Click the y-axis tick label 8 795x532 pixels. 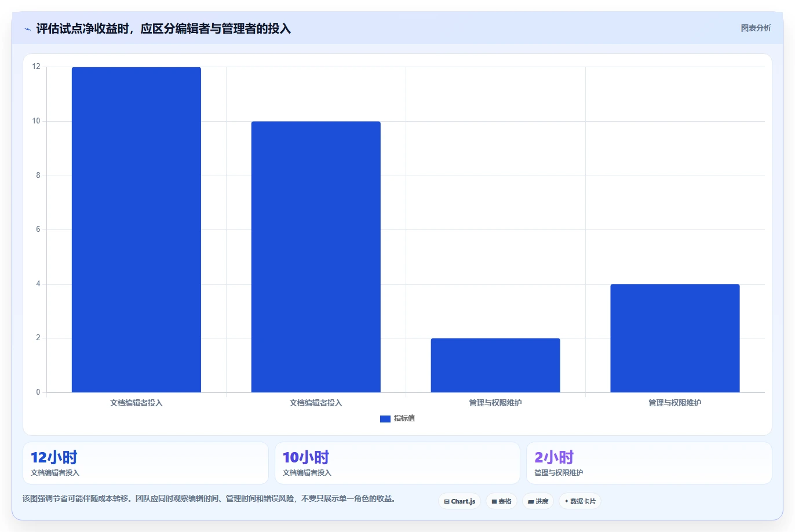point(38,175)
